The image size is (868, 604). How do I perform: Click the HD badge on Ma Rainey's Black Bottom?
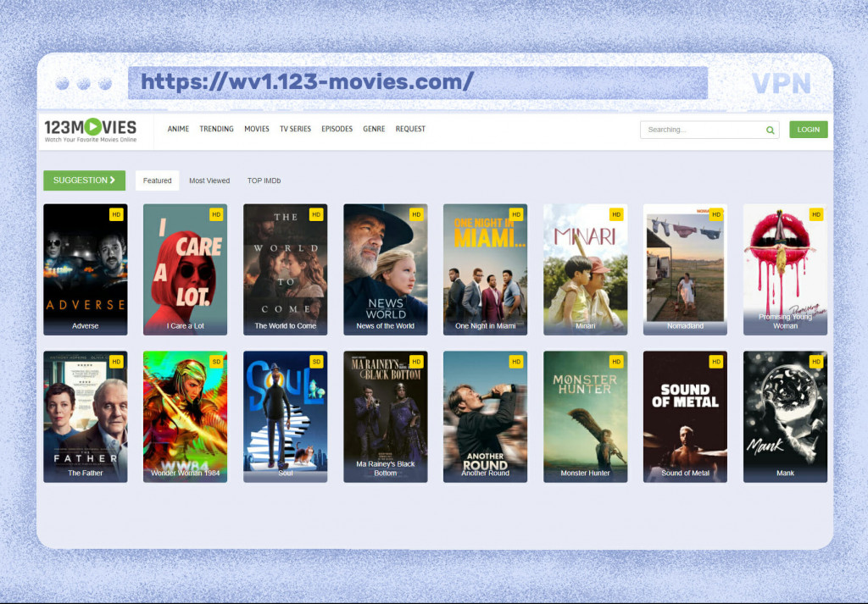(416, 362)
